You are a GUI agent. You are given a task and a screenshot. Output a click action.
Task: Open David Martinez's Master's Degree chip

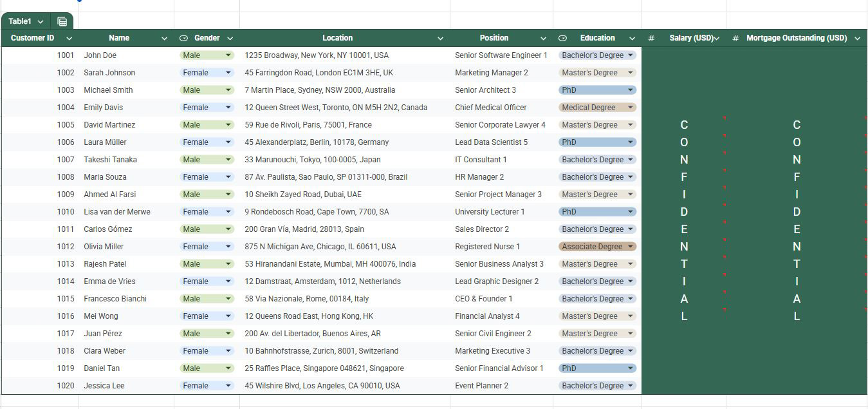point(597,125)
